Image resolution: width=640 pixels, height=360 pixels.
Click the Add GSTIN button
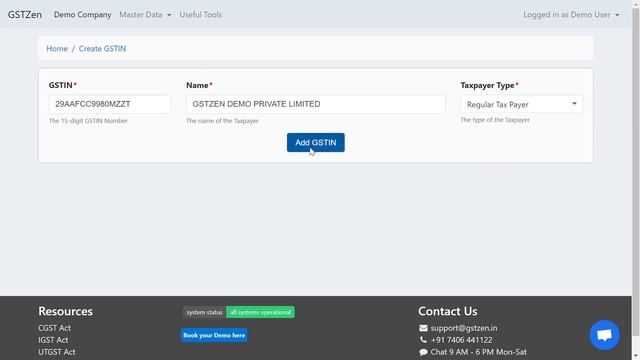point(316,142)
